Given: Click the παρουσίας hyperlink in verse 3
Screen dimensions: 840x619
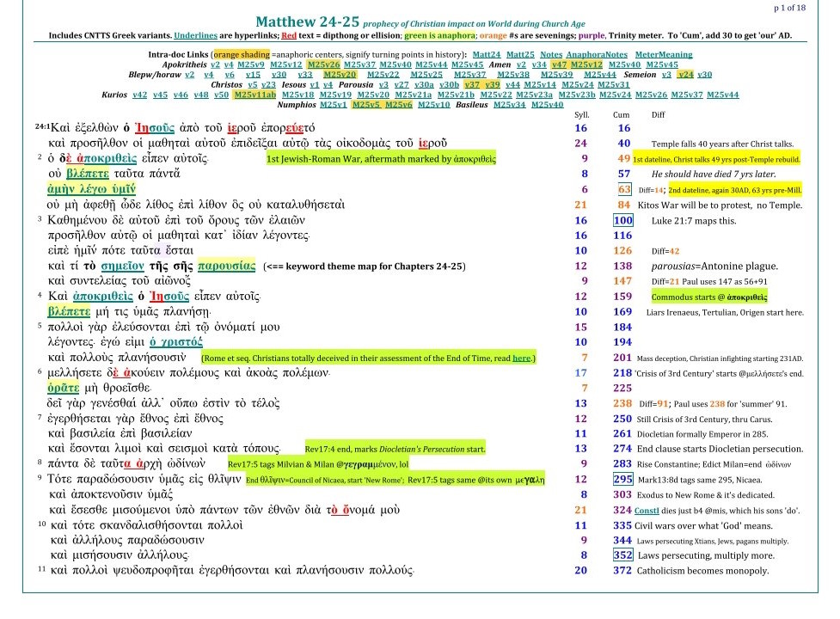Looking at the screenshot, I should click(x=227, y=266).
